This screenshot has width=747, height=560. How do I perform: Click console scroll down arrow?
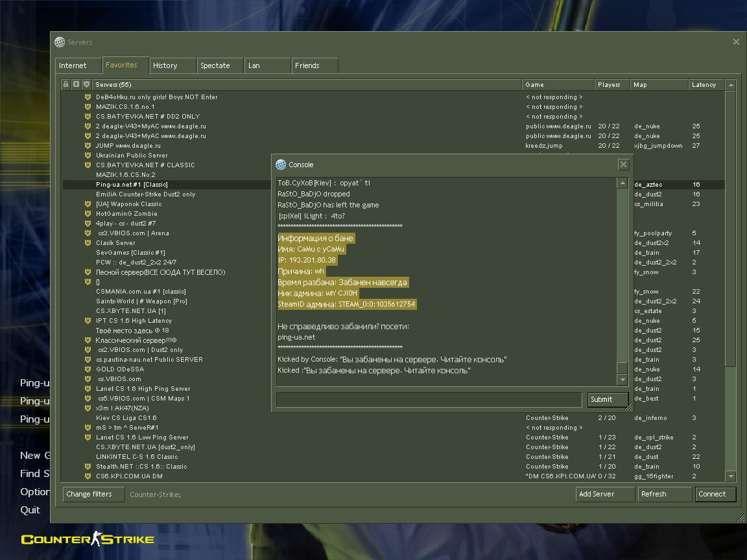click(622, 380)
